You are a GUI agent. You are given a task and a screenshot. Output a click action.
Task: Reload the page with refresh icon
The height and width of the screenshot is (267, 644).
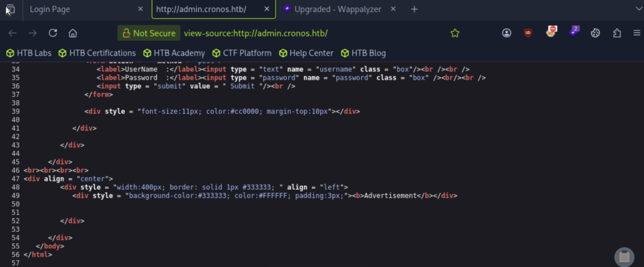click(x=53, y=33)
